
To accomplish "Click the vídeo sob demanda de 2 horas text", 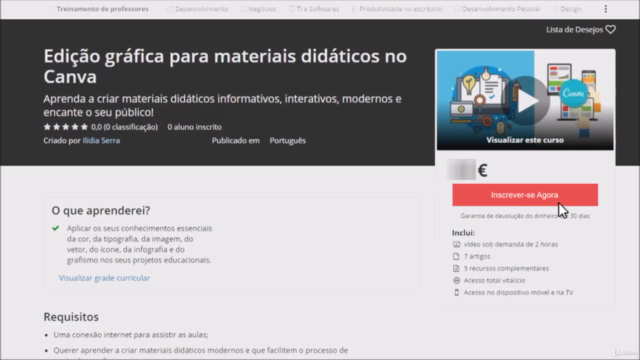I will pos(511,244).
